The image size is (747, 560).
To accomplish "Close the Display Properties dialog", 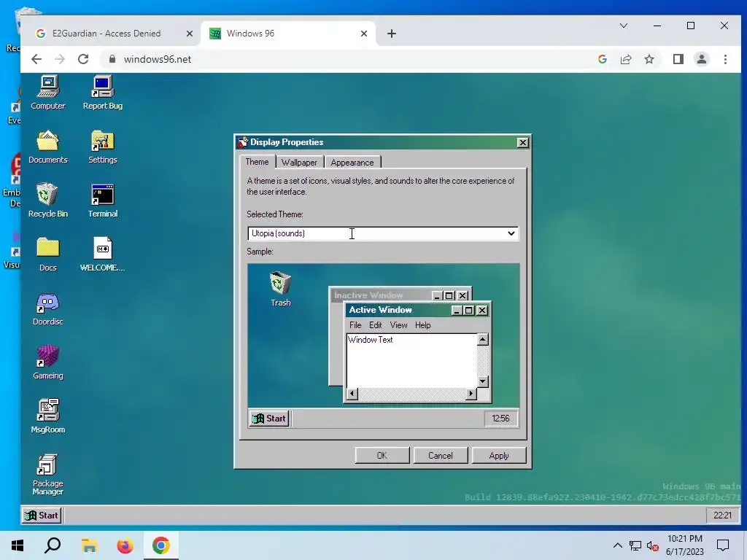I will pos(522,142).
